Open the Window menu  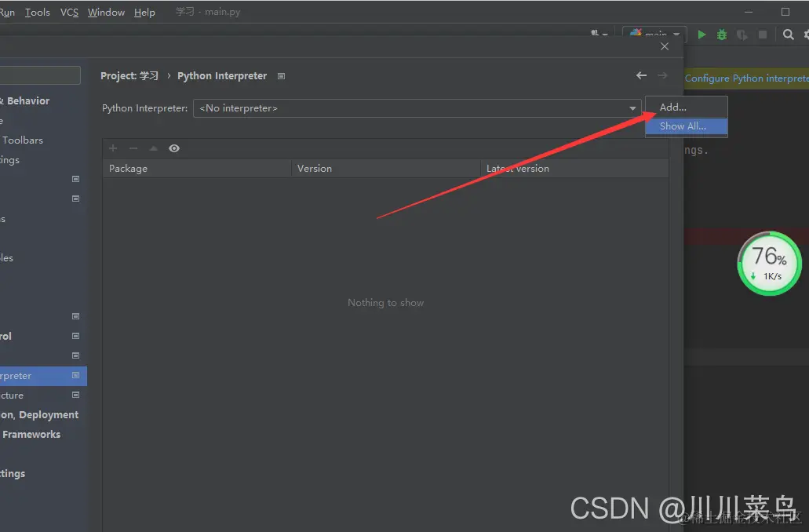[106, 12]
